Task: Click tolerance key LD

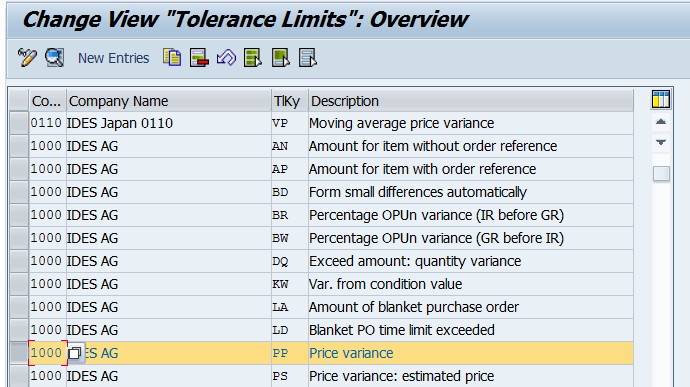Action: coord(280,330)
